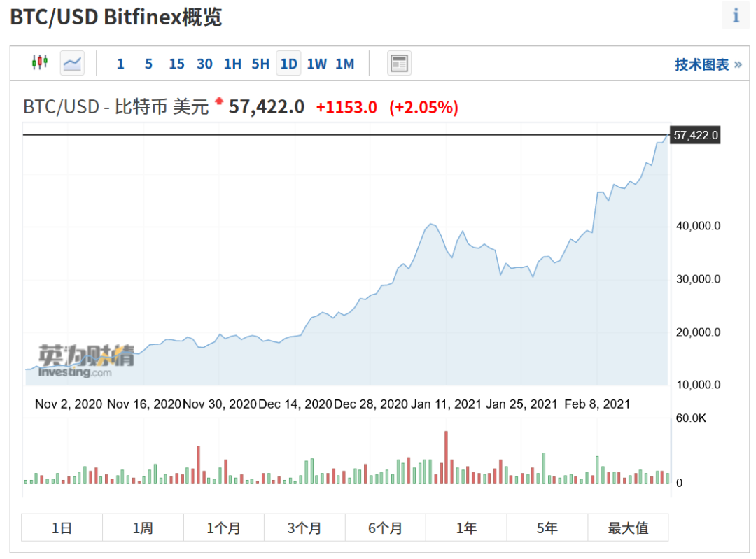Click the 57,422.0 current price label
The image size is (756, 559).
(695, 135)
